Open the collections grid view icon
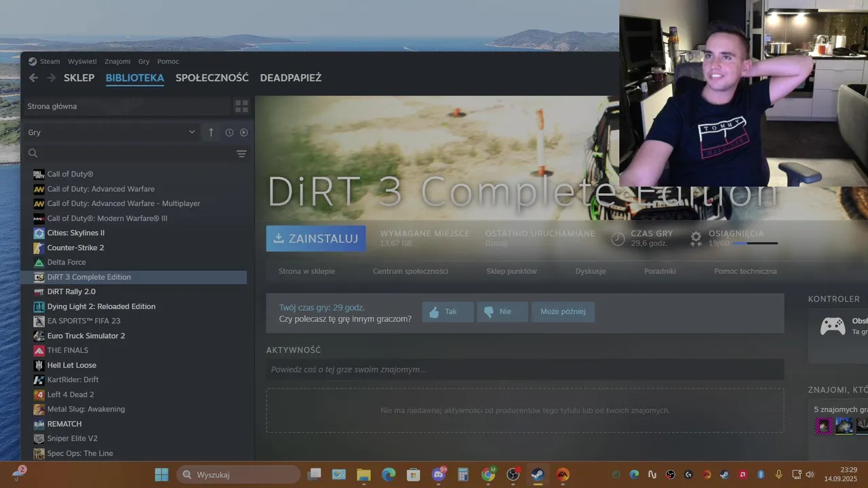Image resolution: width=868 pixels, height=488 pixels. 241,106
